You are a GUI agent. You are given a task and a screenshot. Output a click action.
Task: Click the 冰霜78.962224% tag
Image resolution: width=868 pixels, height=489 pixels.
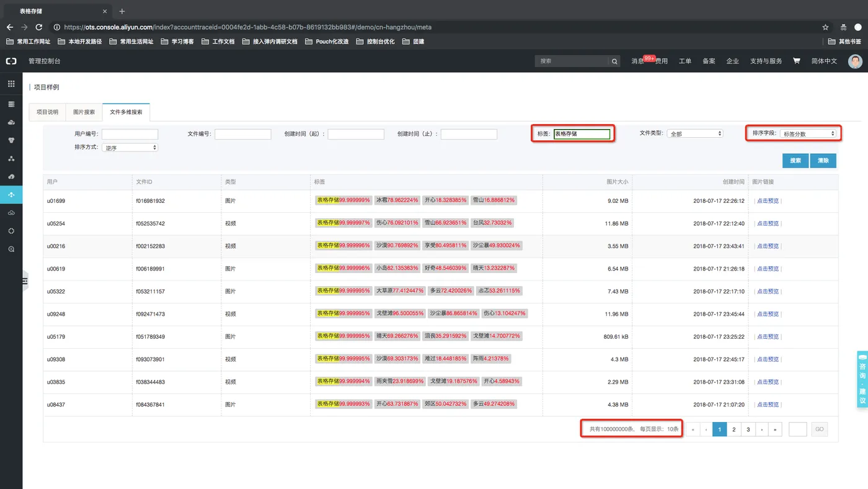coord(397,200)
